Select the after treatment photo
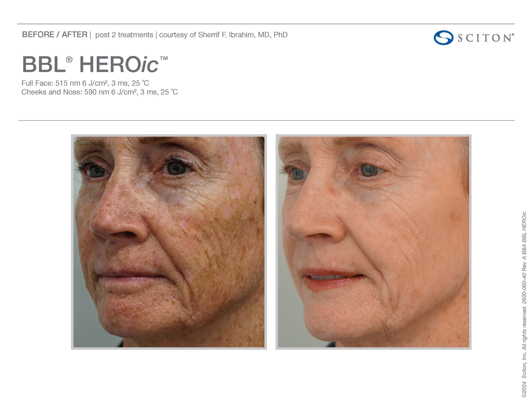The image size is (532, 411). click(x=373, y=242)
